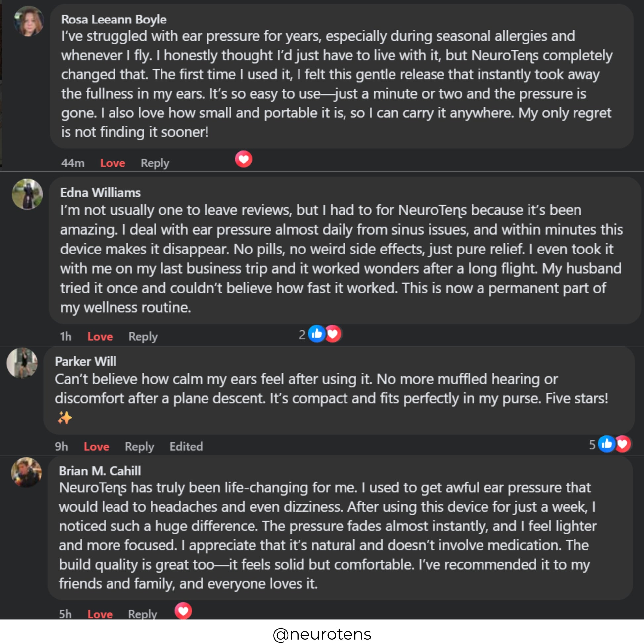Reply to Edna Williams's comment

click(x=143, y=336)
